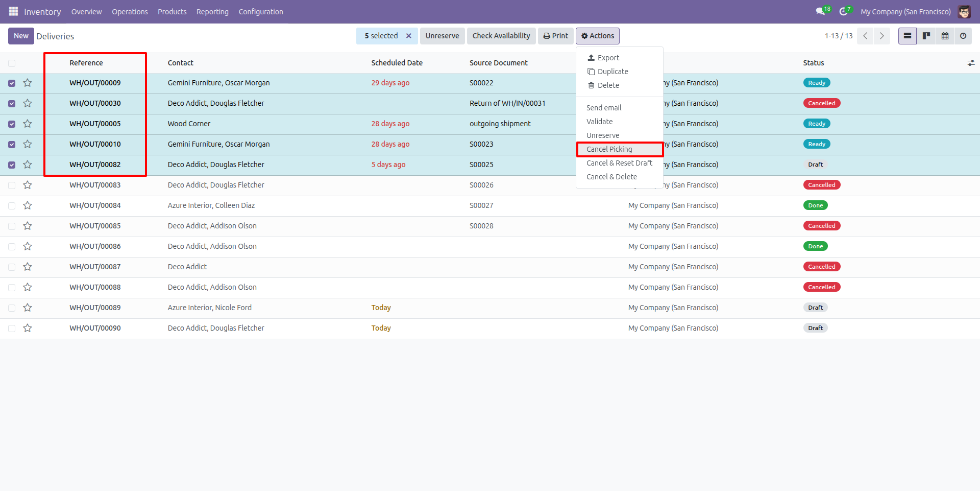Open the user avatar menu
The height and width of the screenshot is (491, 980).
[x=964, y=11]
